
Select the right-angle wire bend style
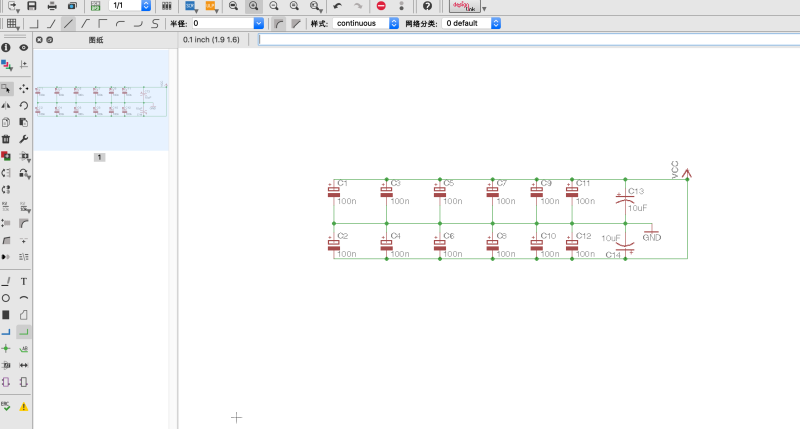tap(34, 23)
